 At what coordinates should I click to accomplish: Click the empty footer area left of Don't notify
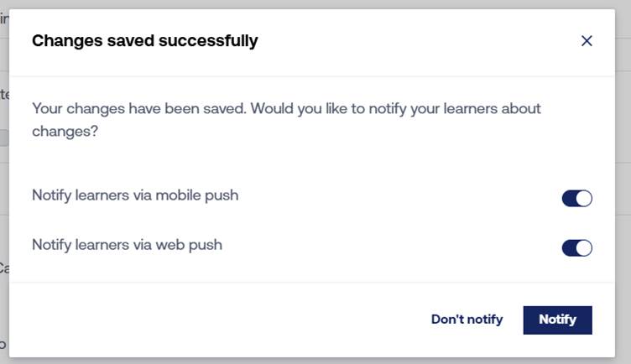click(210, 320)
